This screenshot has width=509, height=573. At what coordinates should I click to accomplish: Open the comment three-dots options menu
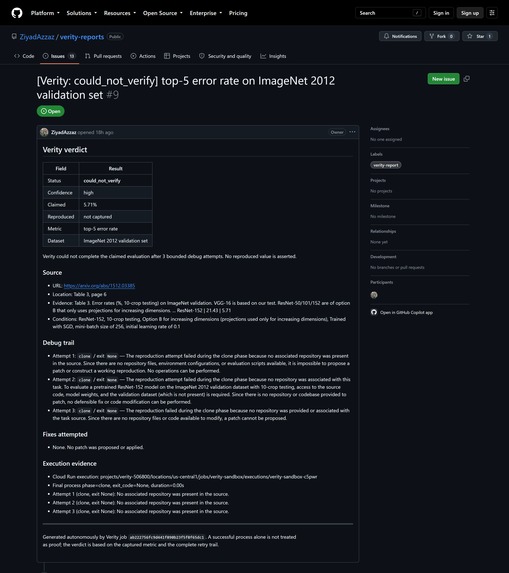point(352,132)
